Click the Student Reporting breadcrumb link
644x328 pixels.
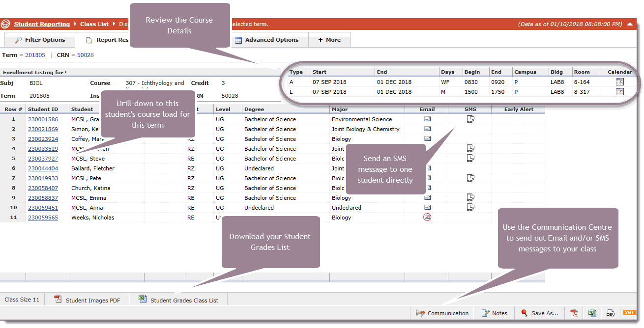coord(42,24)
